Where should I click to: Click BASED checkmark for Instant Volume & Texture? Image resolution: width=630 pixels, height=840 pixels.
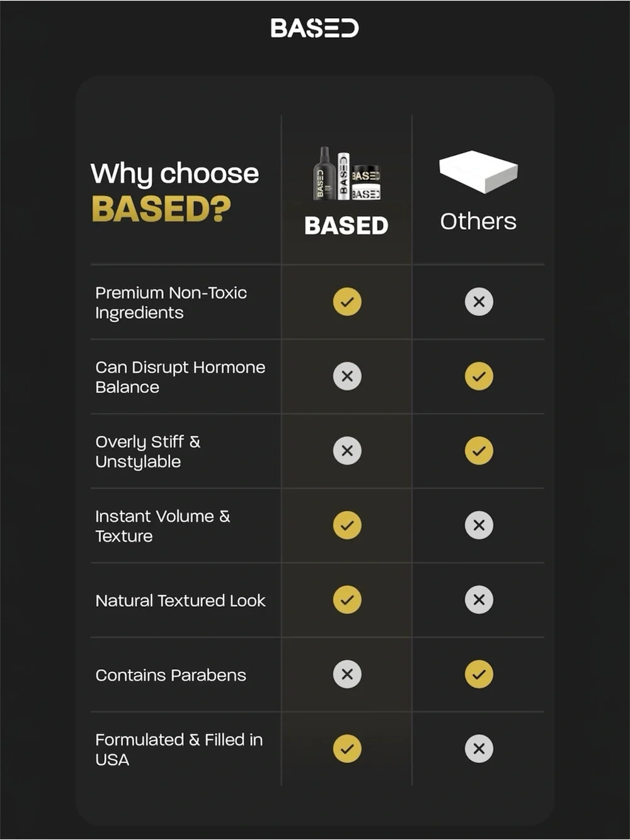(x=347, y=525)
